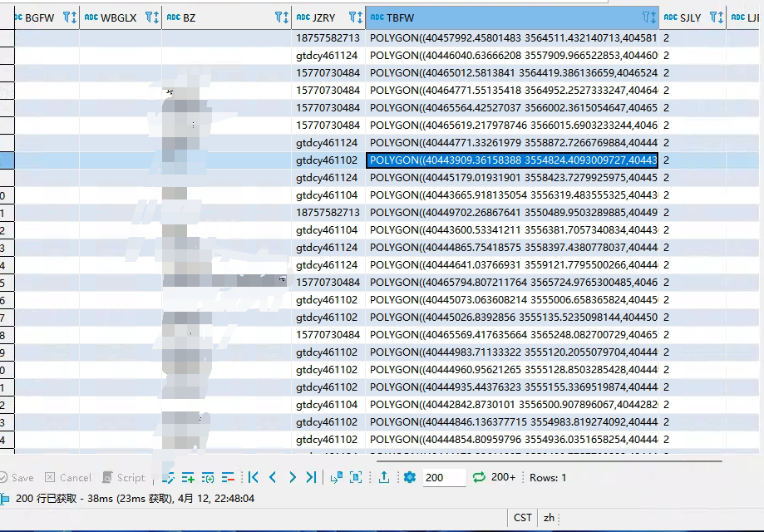Click the Add row icon in toolbar

coord(189,477)
